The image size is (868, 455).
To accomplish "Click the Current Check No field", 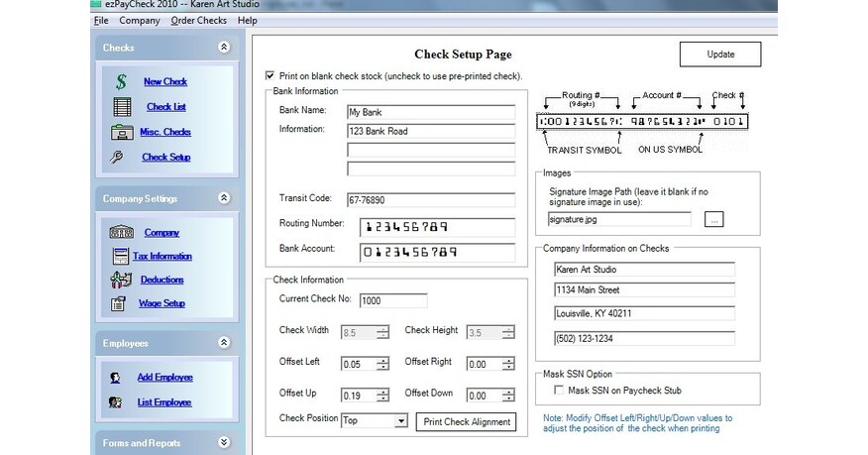I will pyautogui.click(x=393, y=300).
